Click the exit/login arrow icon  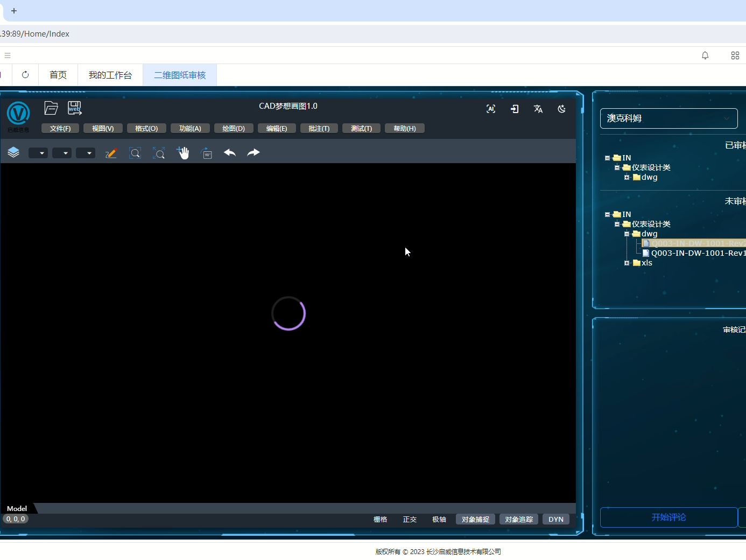(x=515, y=109)
